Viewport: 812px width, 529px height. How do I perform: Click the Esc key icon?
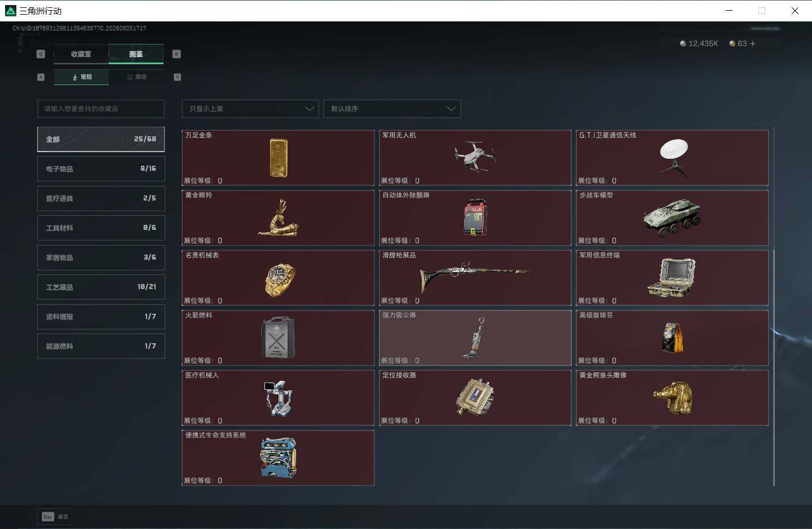[48, 517]
